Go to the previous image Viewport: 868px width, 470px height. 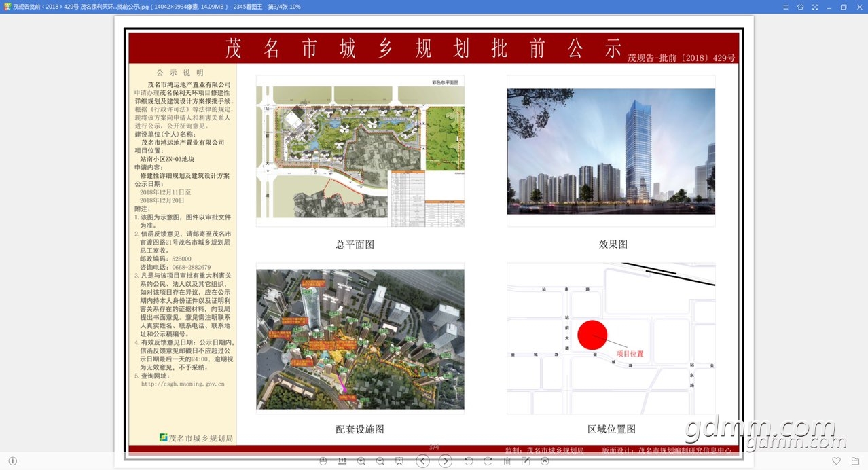(422, 461)
